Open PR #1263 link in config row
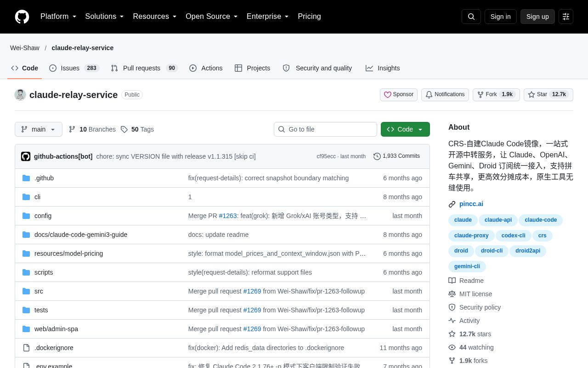The image size is (588, 368). pyautogui.click(x=228, y=216)
